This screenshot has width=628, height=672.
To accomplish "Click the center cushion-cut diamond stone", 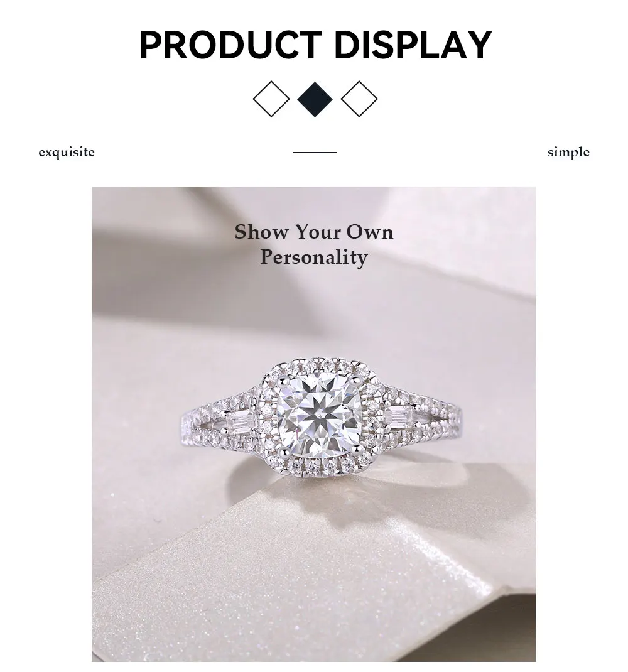I will tap(318, 415).
